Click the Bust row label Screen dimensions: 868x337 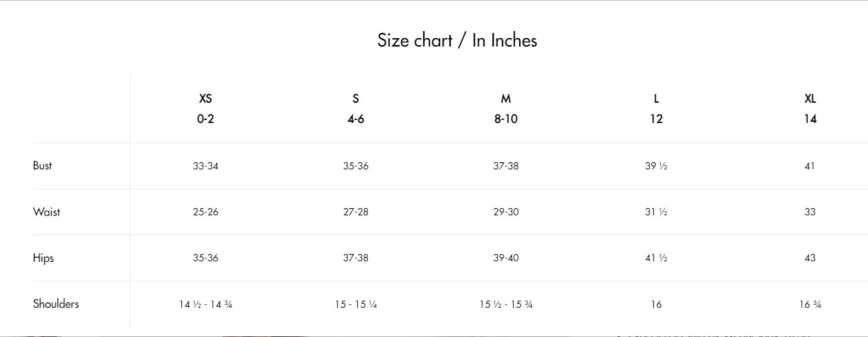pyautogui.click(x=42, y=166)
